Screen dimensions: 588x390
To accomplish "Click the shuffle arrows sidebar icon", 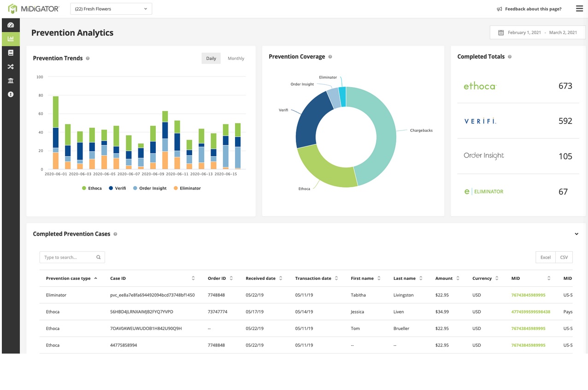I will pyautogui.click(x=11, y=67).
